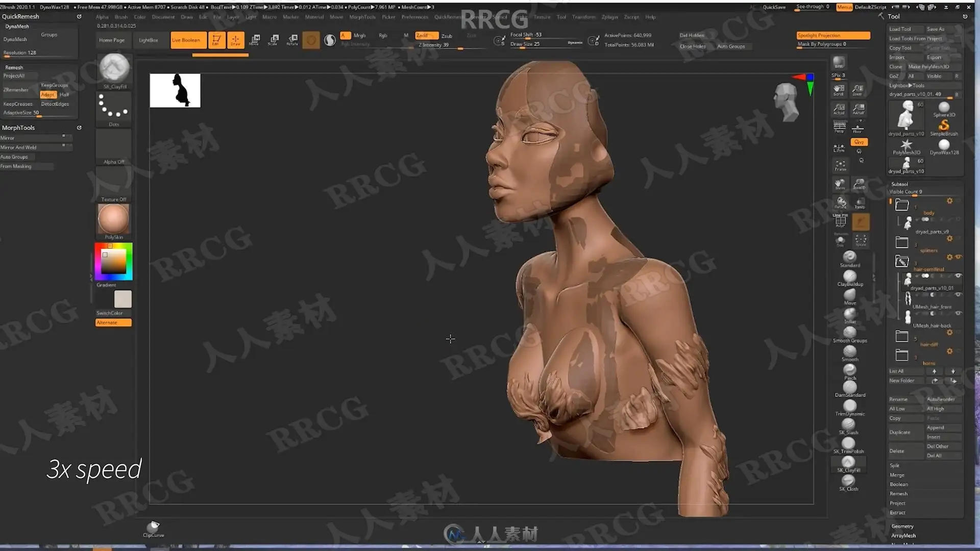Activate the Draw mode icon
Image resolution: width=980 pixels, height=551 pixels.
coord(235,40)
